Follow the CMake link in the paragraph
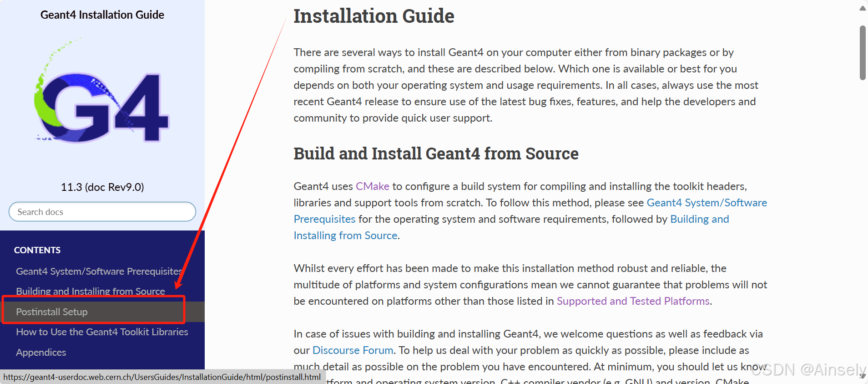The image size is (868, 384). (373, 186)
